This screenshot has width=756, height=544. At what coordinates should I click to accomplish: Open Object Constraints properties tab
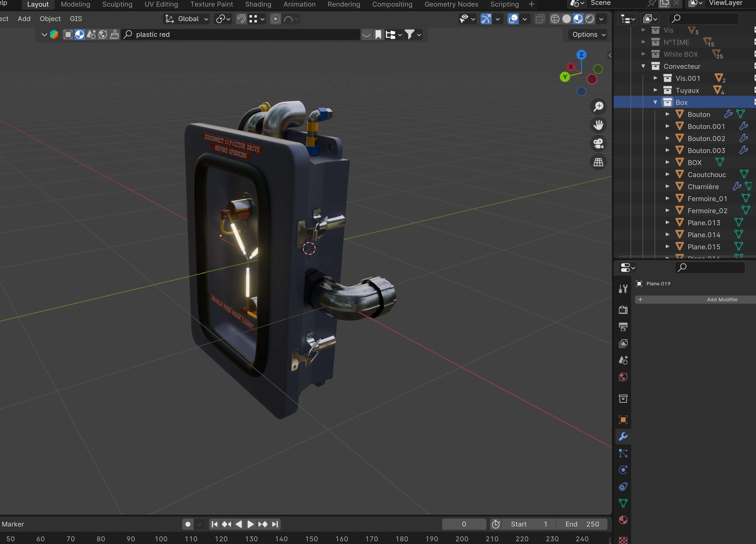pyautogui.click(x=623, y=487)
